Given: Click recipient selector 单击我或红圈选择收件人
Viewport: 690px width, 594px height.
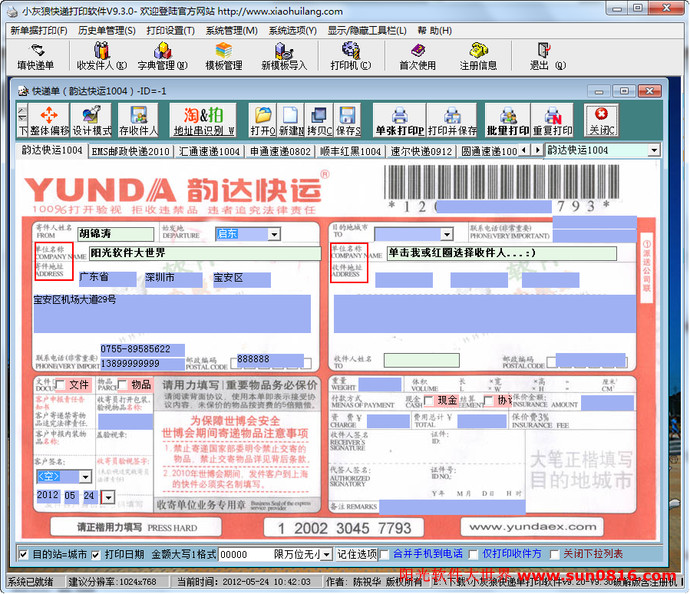Looking at the screenshot, I should [x=502, y=253].
